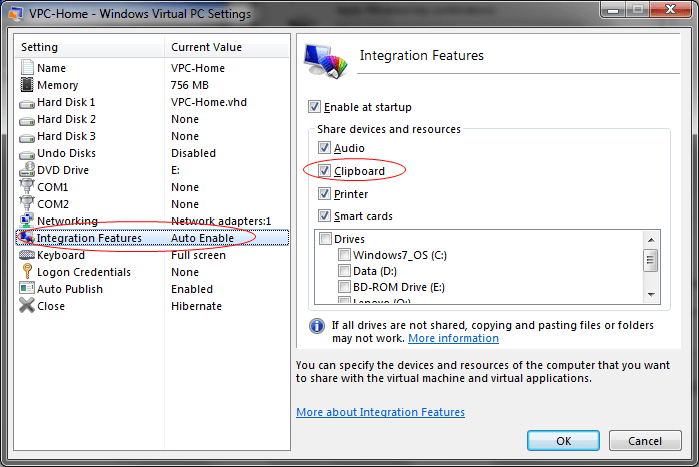Viewport: 699px width, 467px height.
Task: Click the Setting column header
Action: [90, 47]
